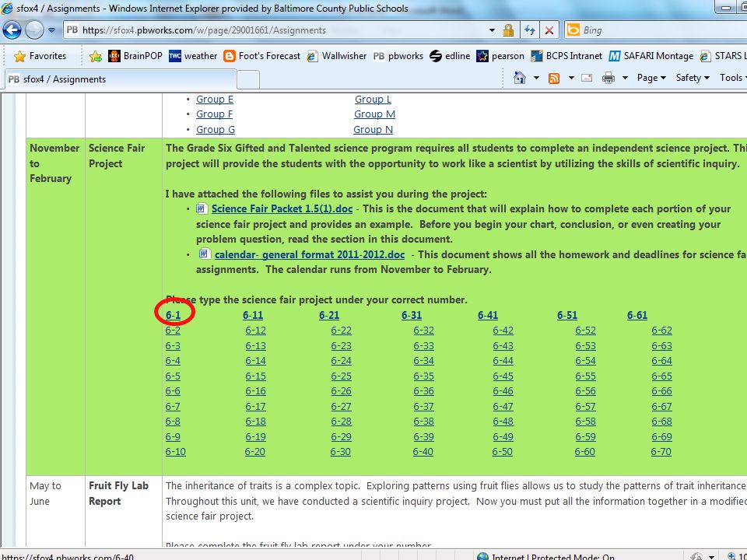
Task: Open a new blank tab
Action: 247,79
